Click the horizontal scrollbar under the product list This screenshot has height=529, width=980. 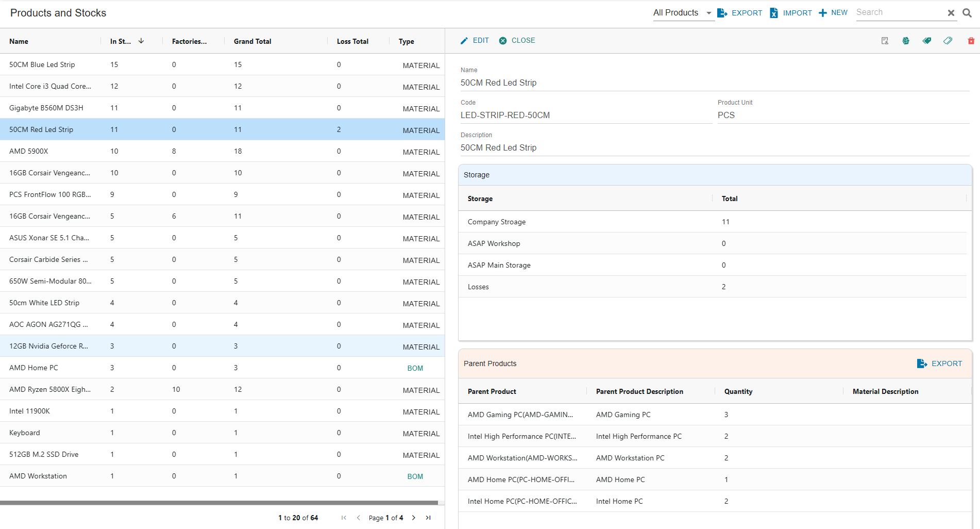219,502
